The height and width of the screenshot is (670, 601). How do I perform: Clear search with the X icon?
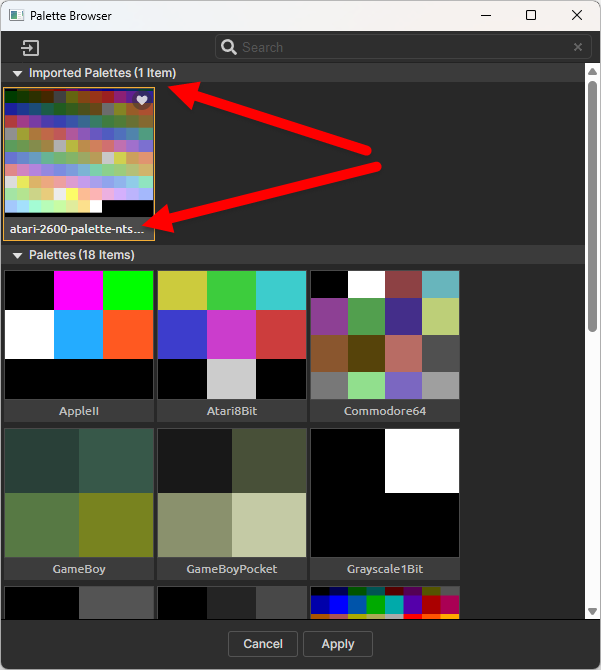[578, 47]
